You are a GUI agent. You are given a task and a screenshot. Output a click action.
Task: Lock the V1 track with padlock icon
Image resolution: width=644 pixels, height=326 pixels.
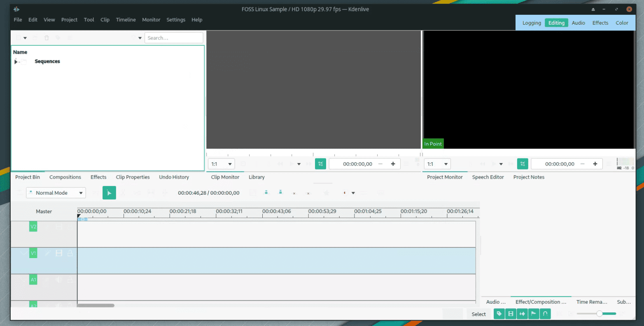click(70, 253)
